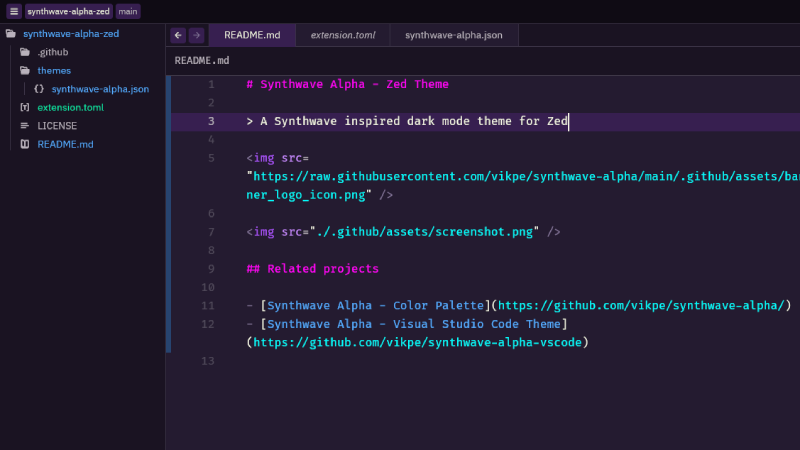The image size is (800, 450).
Task: Open the hamburger application menu
Action: coord(14,11)
